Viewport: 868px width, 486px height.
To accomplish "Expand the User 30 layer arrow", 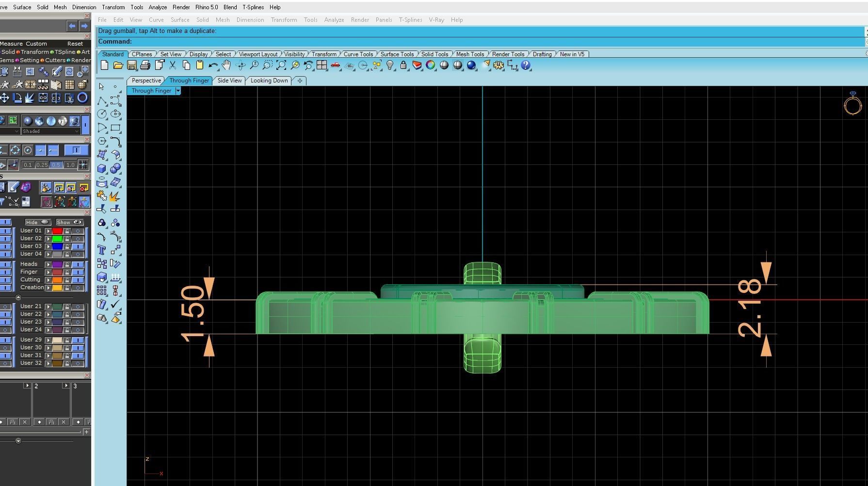I will 48,348.
